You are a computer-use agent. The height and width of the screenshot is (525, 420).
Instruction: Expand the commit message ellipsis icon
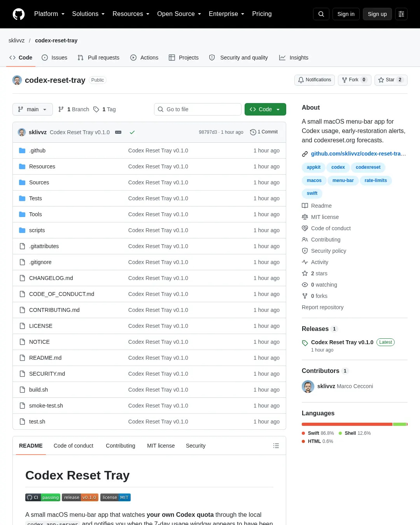[118, 132]
